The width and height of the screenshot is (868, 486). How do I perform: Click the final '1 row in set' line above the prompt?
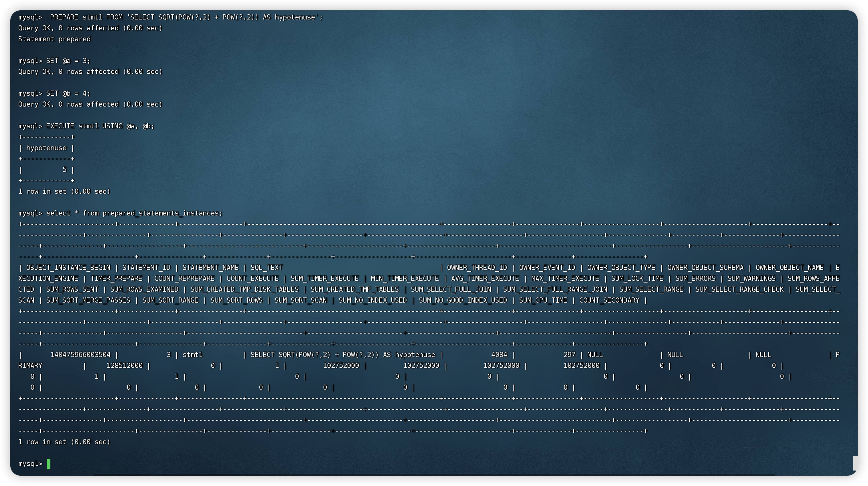click(64, 442)
